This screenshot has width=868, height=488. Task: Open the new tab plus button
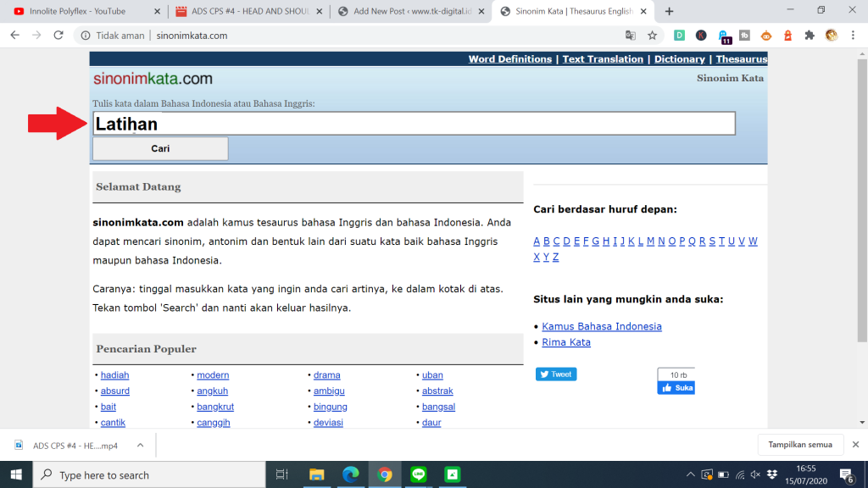click(670, 11)
